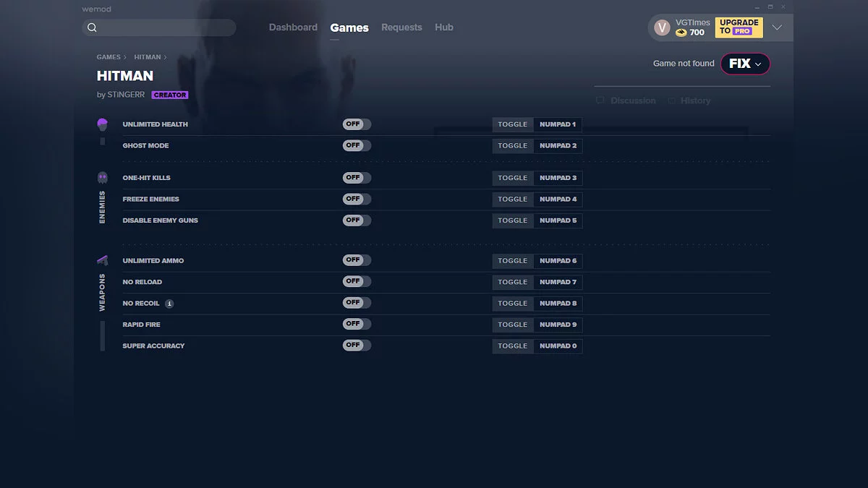Toggle Super Accuracy switch

point(357,346)
